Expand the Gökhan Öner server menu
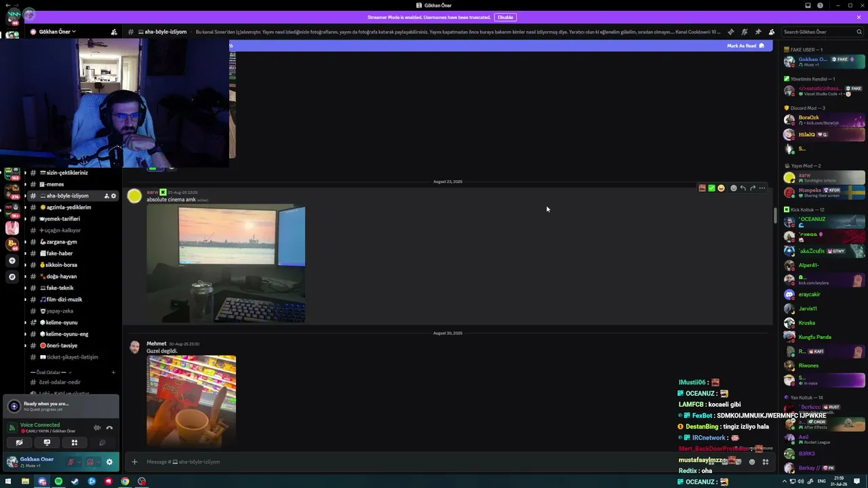 tap(57, 32)
